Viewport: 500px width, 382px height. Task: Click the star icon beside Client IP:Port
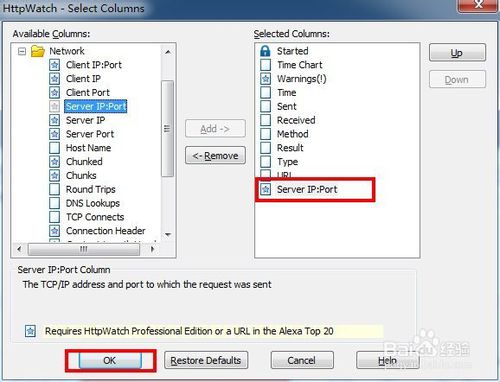coord(54,65)
